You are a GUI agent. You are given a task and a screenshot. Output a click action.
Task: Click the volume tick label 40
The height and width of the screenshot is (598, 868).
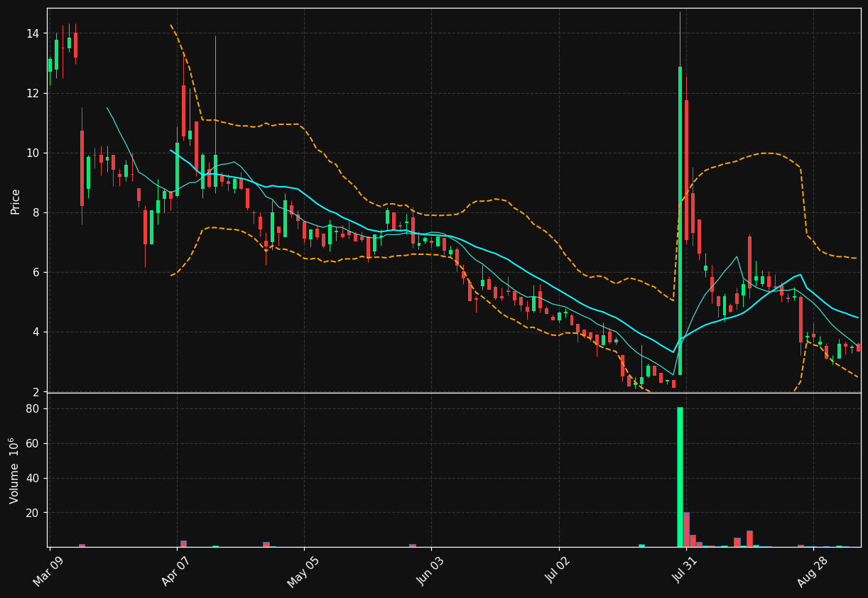point(32,478)
